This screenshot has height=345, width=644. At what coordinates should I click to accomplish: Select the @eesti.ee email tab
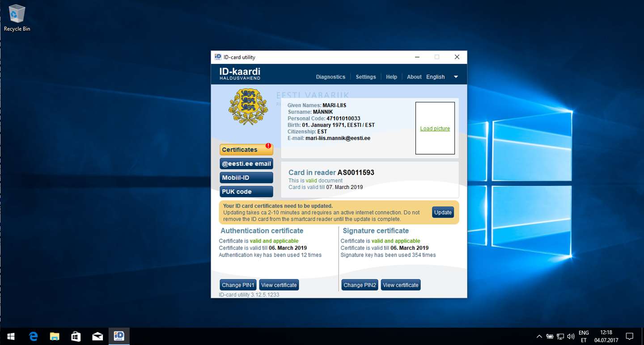click(x=246, y=164)
